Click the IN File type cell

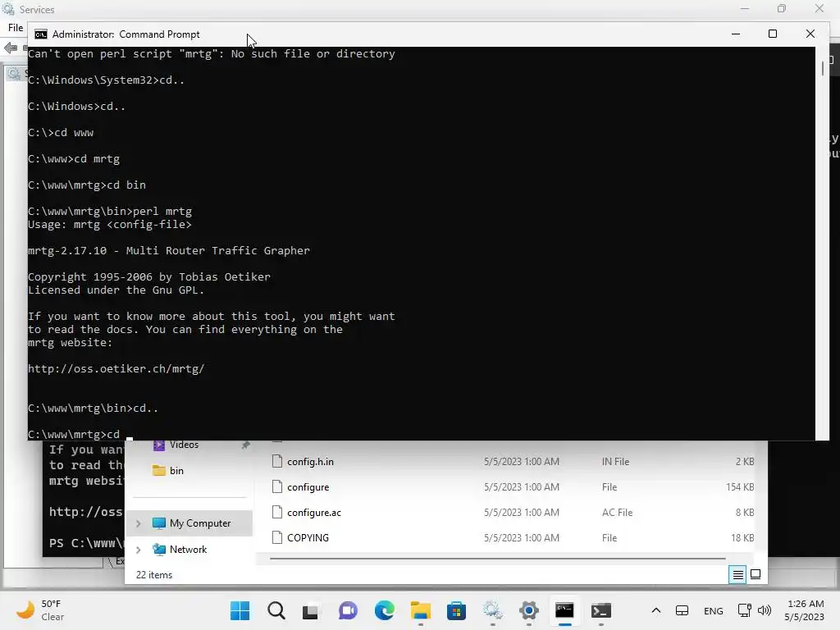[x=615, y=461]
